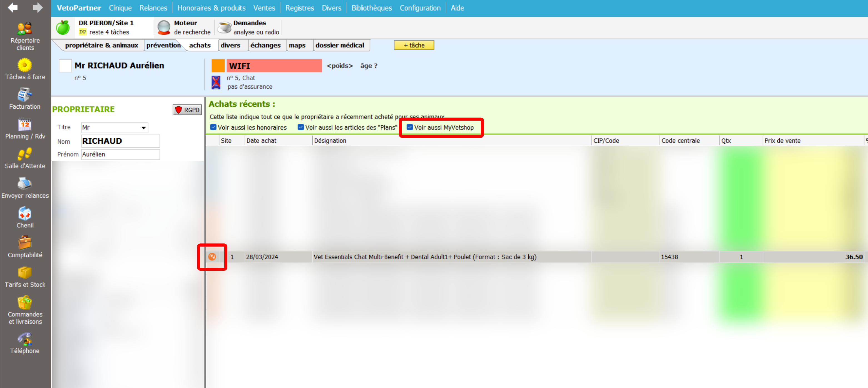Click the MyVetshop orange icon in purchase row
This screenshot has width=868, height=388.
pyautogui.click(x=212, y=257)
